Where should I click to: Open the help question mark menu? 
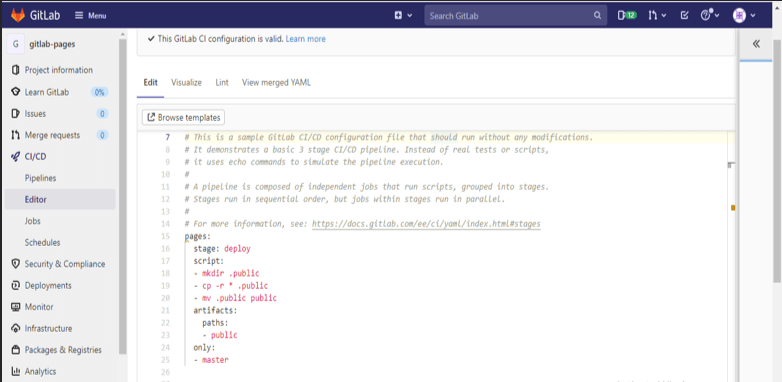coord(710,15)
